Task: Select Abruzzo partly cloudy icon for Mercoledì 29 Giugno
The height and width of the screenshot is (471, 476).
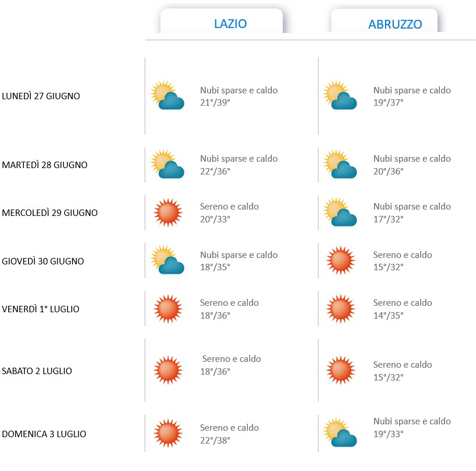Action: (340, 212)
